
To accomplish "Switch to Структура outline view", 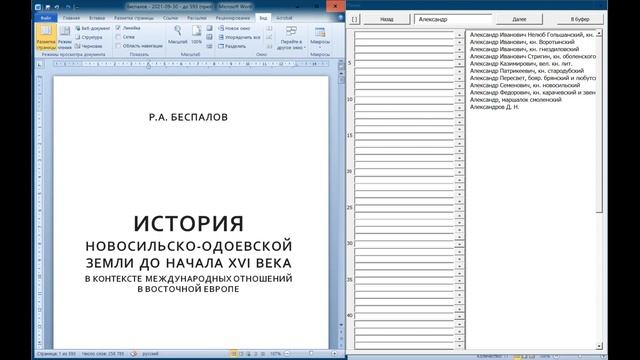I will pyautogui.click(x=89, y=37).
